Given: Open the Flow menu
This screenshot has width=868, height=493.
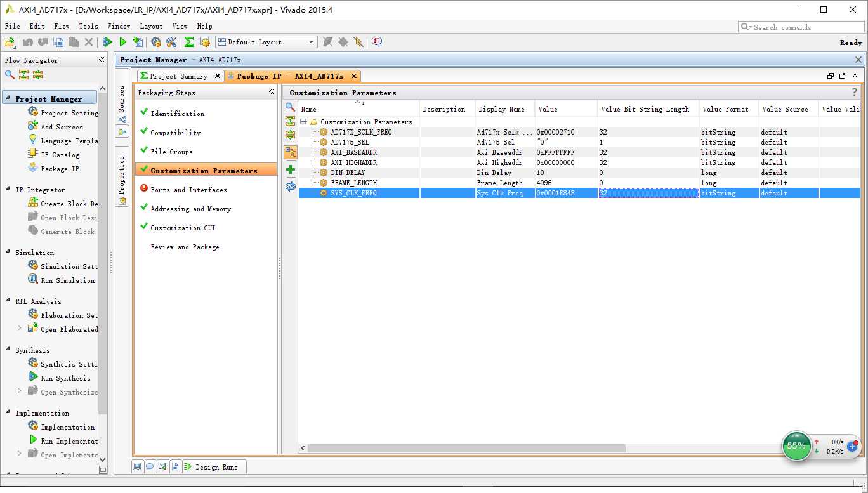Looking at the screenshot, I should [62, 26].
